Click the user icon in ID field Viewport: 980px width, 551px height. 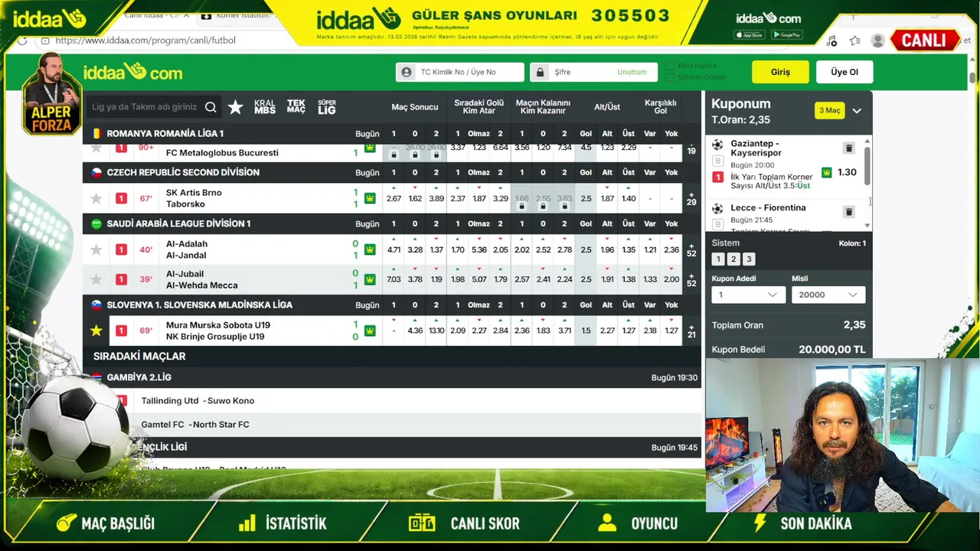406,72
